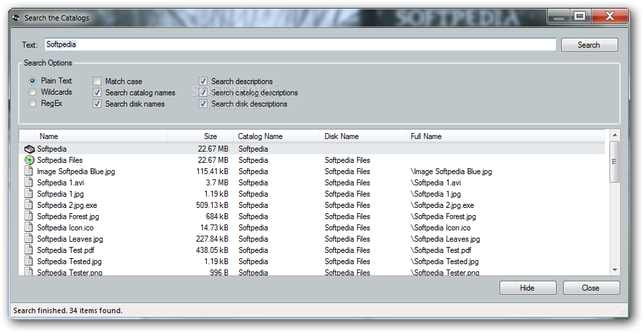
Task: Click the 115.41 kB size value
Action: click(212, 171)
